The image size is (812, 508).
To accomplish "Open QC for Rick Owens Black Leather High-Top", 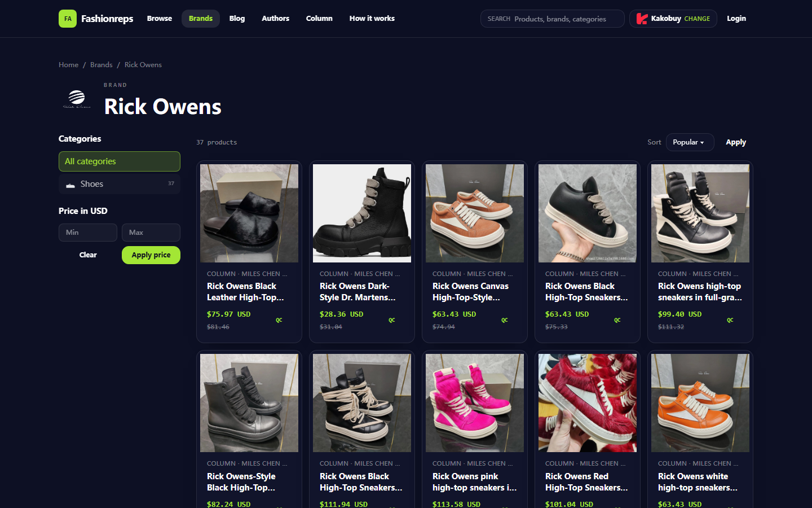I will (279, 320).
